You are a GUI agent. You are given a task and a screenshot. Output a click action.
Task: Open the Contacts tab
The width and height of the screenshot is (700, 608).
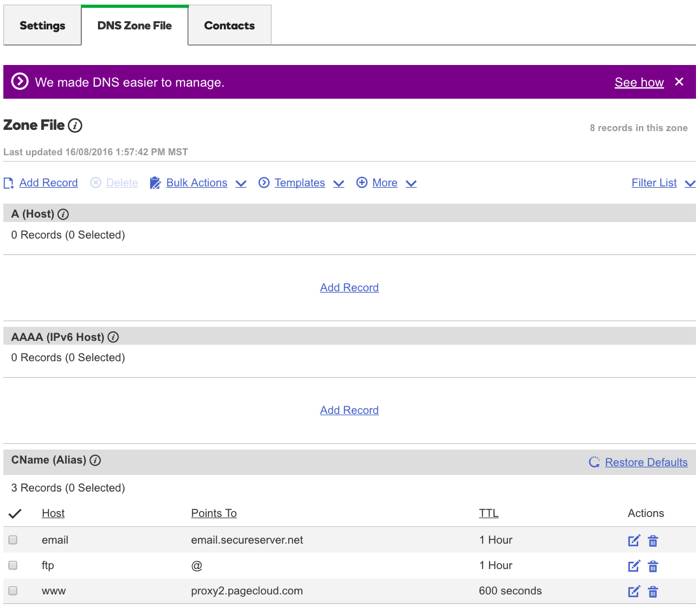point(229,25)
